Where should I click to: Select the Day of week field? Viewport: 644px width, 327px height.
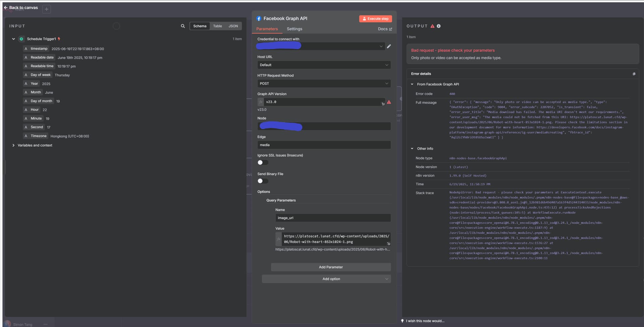coord(38,75)
